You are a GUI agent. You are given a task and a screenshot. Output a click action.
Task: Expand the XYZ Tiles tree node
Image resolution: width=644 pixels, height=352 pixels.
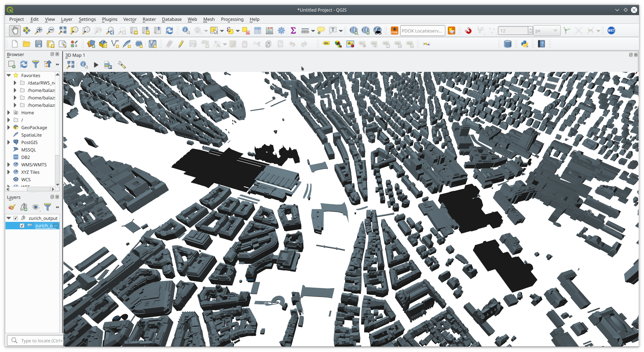point(9,172)
